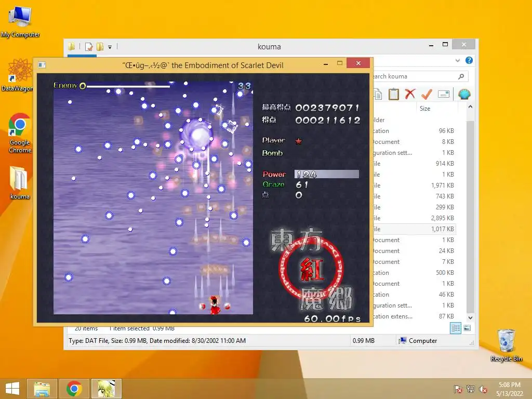Click the search magnifier icon in kouma
This screenshot has width=532, height=399.
click(461, 76)
